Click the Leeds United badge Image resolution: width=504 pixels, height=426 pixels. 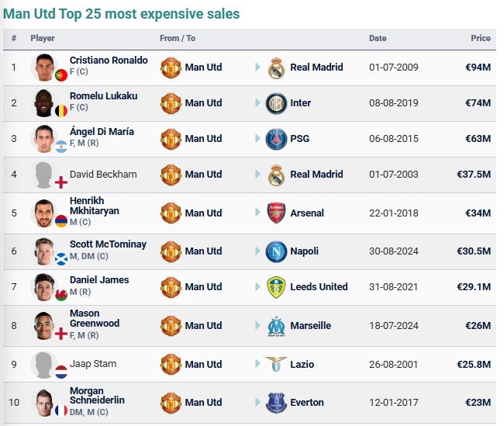276,287
